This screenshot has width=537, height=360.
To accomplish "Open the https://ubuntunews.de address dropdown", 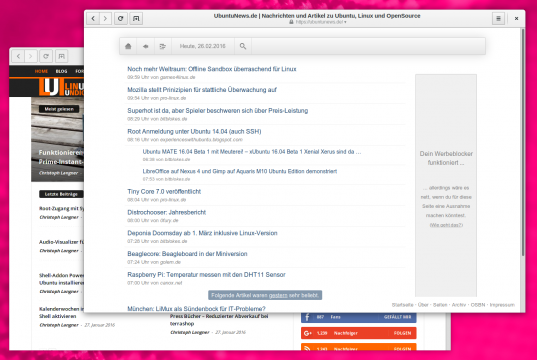I will [321, 22].
